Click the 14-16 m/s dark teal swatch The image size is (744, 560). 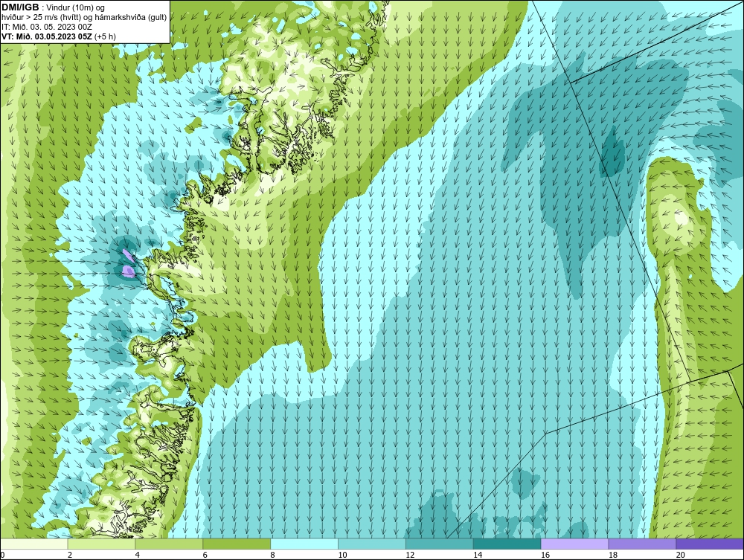click(x=507, y=544)
